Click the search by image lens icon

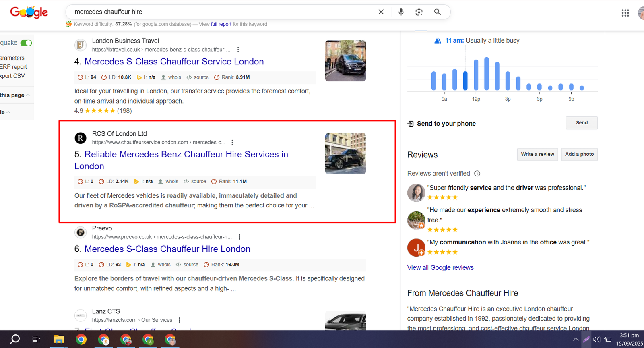coord(419,12)
